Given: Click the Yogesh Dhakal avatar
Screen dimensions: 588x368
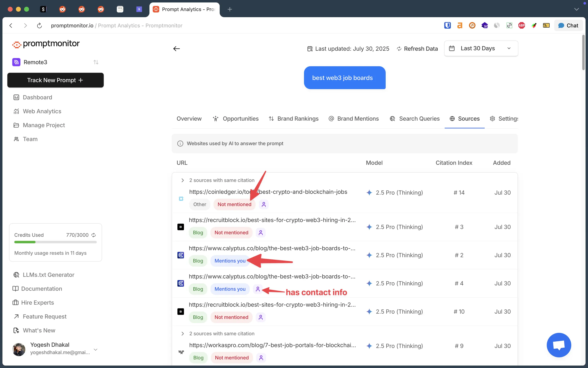Looking at the screenshot, I should coord(19,350).
